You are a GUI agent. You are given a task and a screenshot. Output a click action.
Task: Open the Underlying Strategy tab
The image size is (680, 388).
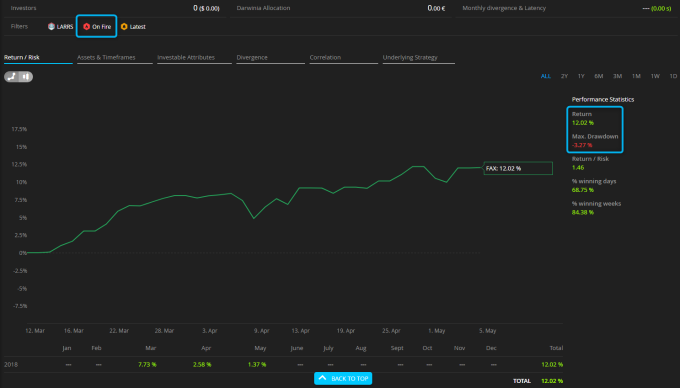click(410, 57)
